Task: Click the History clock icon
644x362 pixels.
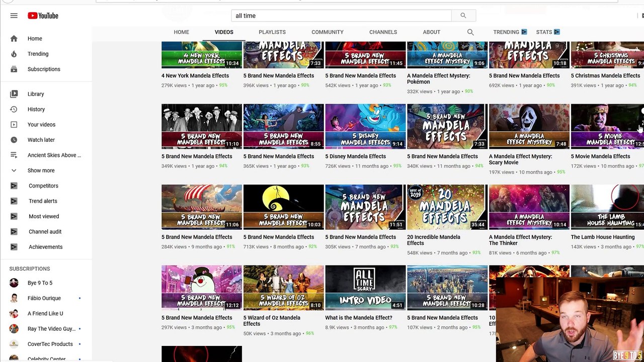Action: (x=14, y=109)
